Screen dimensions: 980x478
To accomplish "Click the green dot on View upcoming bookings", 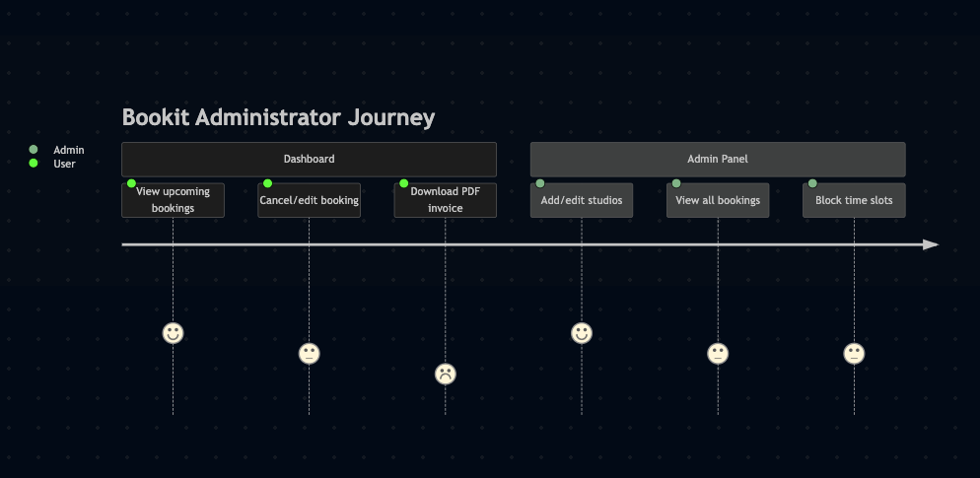I will [x=131, y=183].
